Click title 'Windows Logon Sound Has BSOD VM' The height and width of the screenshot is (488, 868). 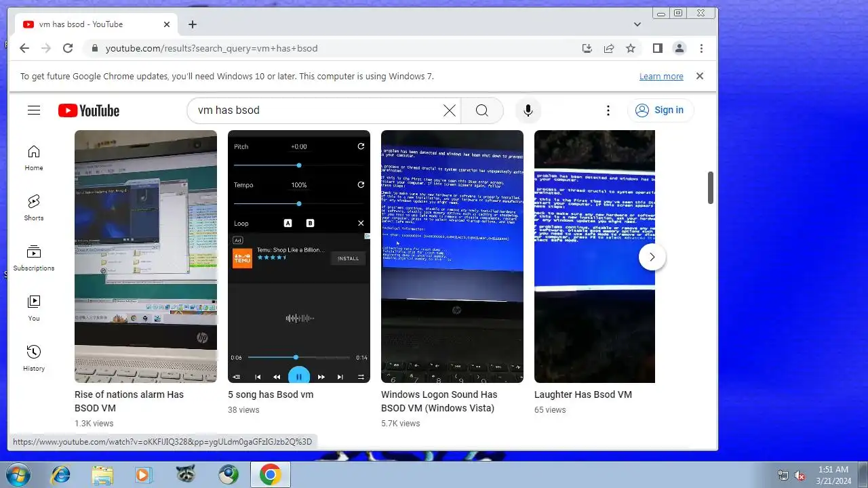tap(439, 401)
